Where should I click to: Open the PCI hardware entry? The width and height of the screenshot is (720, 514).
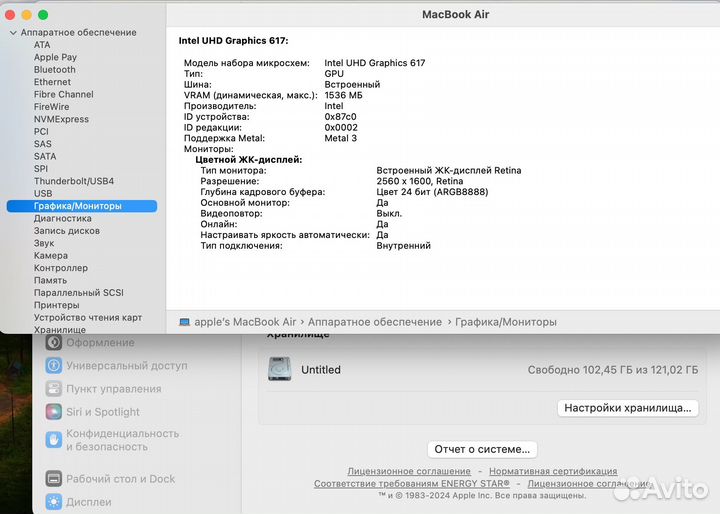click(x=41, y=132)
